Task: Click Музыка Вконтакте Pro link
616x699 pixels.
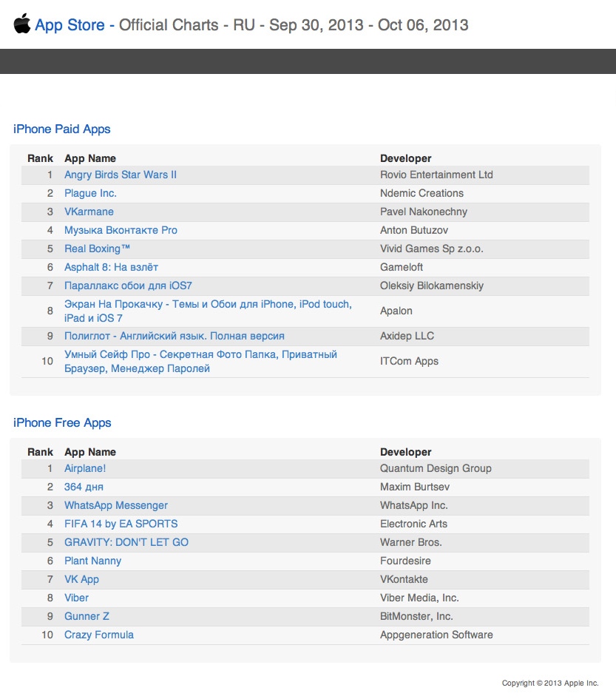Action: [x=121, y=231]
